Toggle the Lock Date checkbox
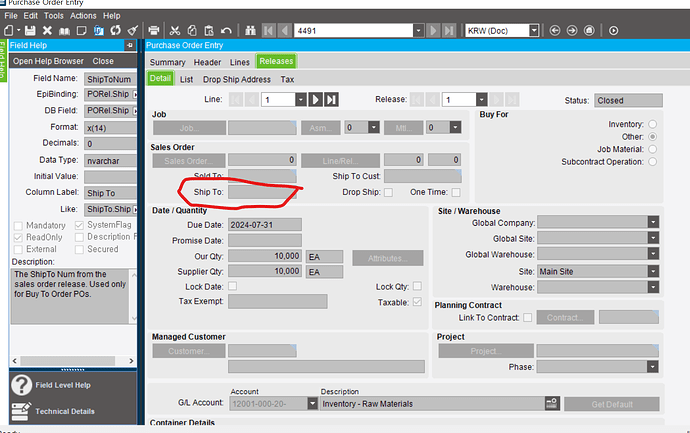Image resolution: width=690 pixels, height=433 pixels. pos(232,286)
